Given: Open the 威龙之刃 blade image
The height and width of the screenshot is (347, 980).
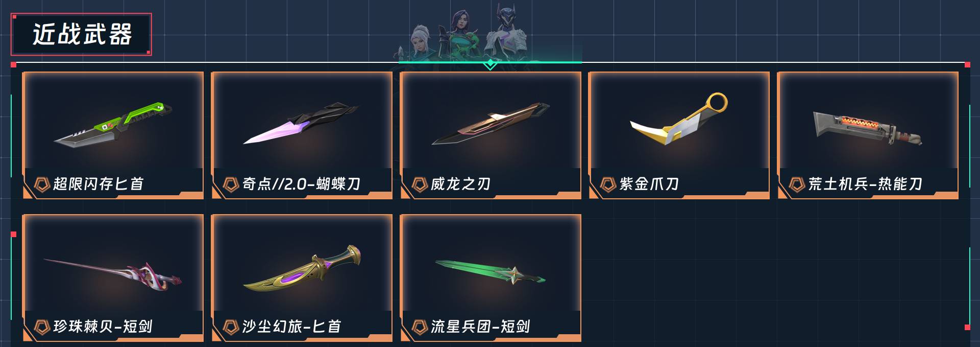Looking at the screenshot, I should click(x=491, y=124).
